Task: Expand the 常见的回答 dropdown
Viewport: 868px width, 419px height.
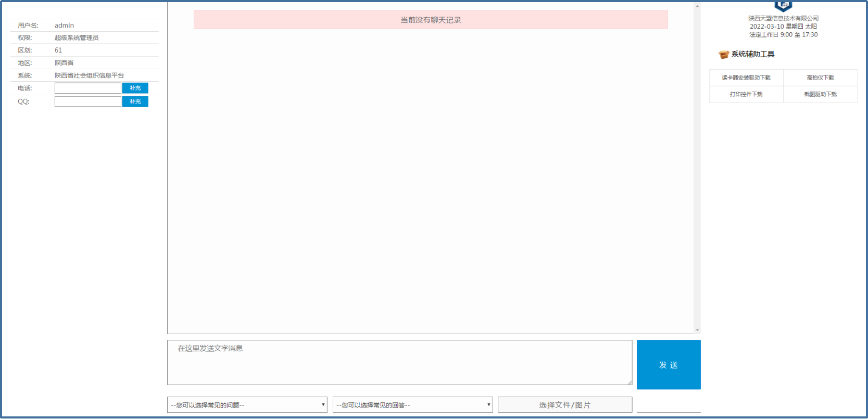Action: pos(412,405)
